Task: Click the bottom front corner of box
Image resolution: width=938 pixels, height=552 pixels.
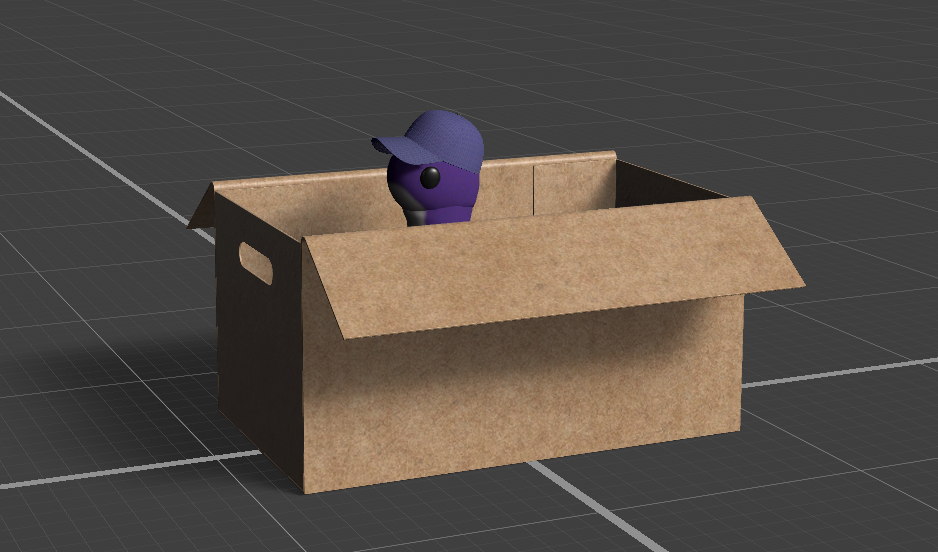Action: (304, 492)
